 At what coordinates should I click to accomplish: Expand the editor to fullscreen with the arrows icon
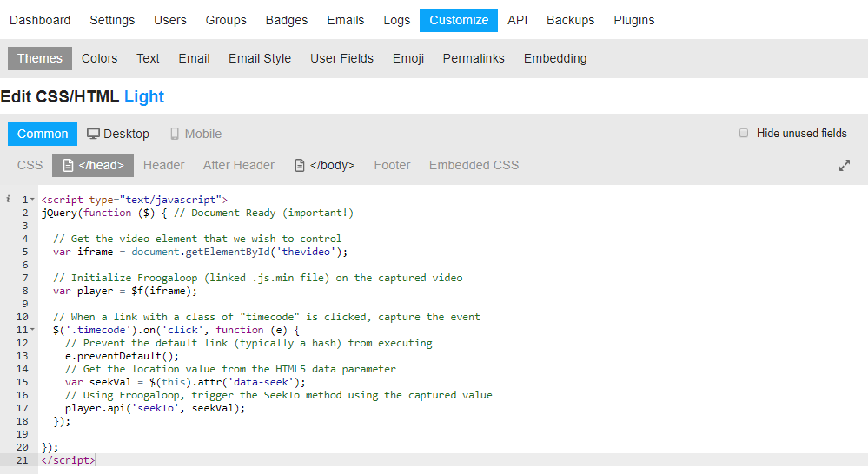point(844,165)
